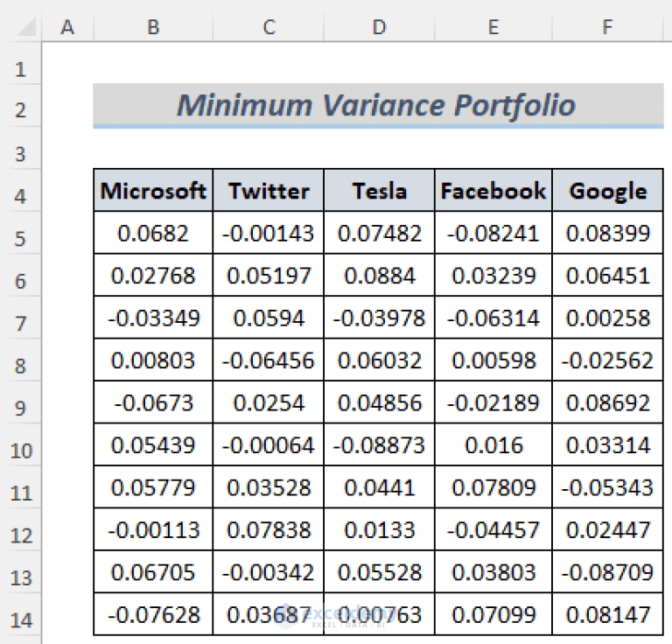Select the Twitter header cell
Image resolution: width=672 pixels, height=644 pixels.
[x=269, y=190]
